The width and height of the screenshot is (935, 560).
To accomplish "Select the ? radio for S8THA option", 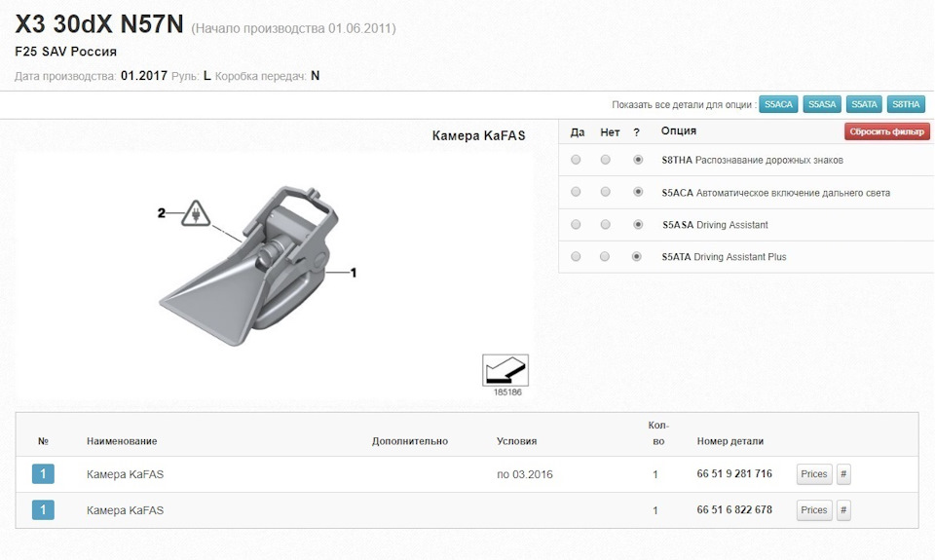I will pyautogui.click(x=638, y=160).
